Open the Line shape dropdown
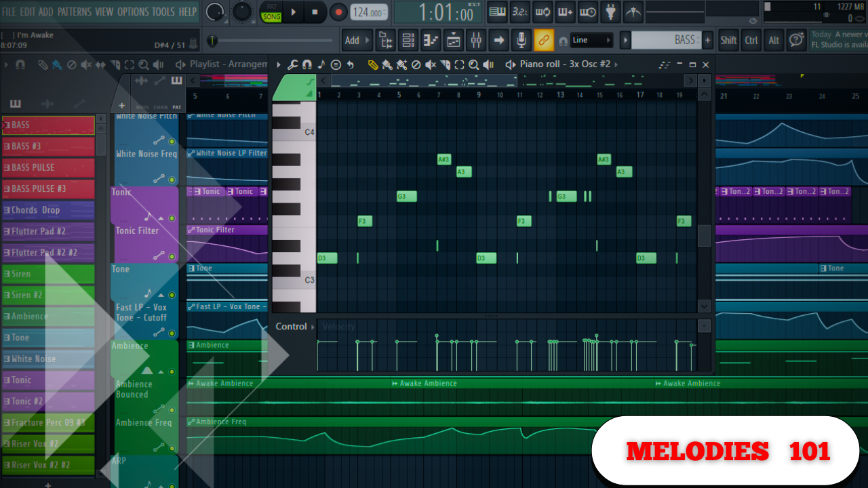 590,40
